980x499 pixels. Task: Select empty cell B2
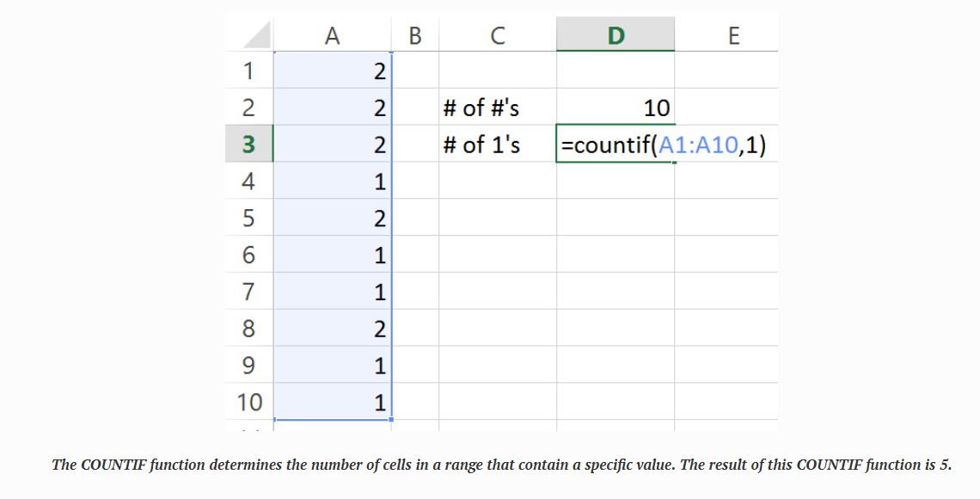pos(416,108)
